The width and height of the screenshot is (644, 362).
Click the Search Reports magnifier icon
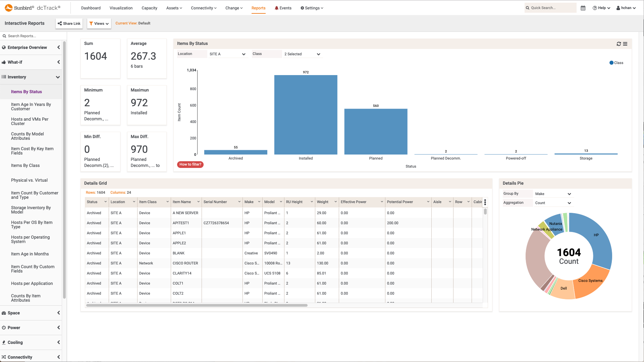click(4, 36)
